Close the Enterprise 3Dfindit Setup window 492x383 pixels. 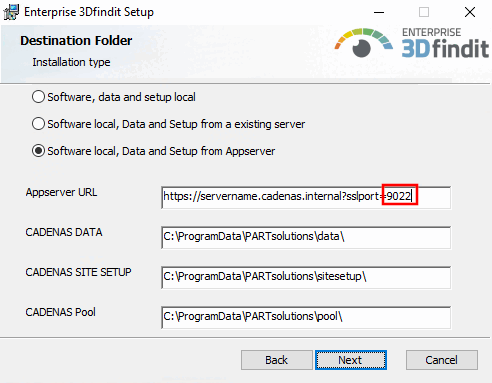click(470, 12)
